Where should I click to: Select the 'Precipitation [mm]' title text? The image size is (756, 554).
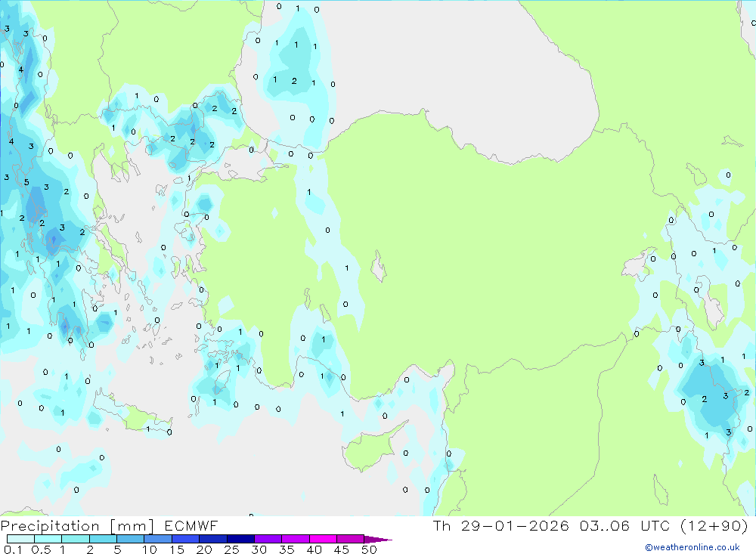pyautogui.click(x=77, y=526)
